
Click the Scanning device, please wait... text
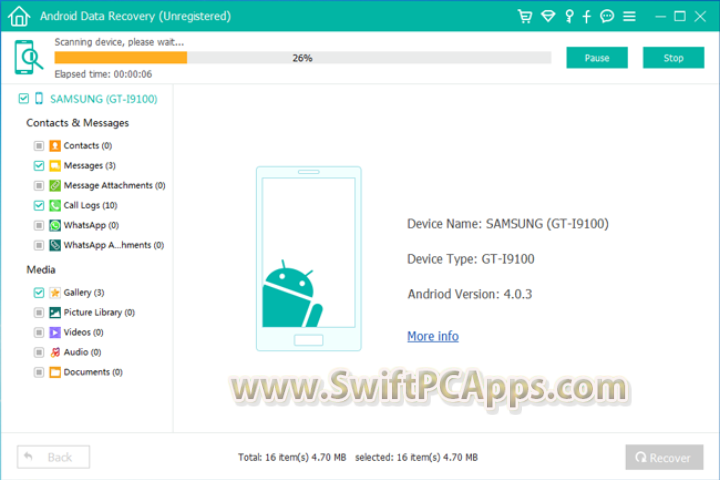(x=119, y=42)
